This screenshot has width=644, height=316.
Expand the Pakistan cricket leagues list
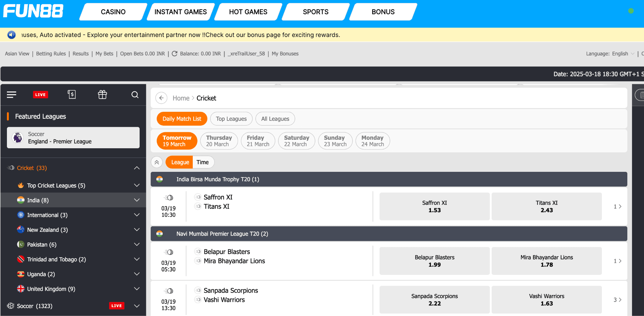(136, 244)
